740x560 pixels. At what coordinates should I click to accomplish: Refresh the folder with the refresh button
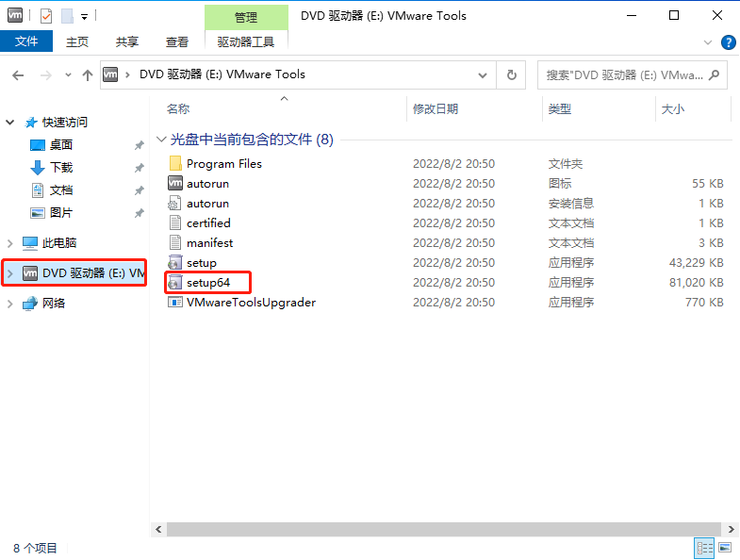(x=512, y=75)
